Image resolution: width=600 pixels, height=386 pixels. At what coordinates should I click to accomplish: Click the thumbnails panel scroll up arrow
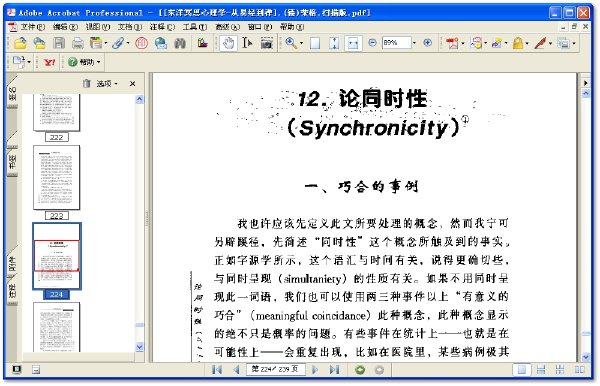point(139,100)
